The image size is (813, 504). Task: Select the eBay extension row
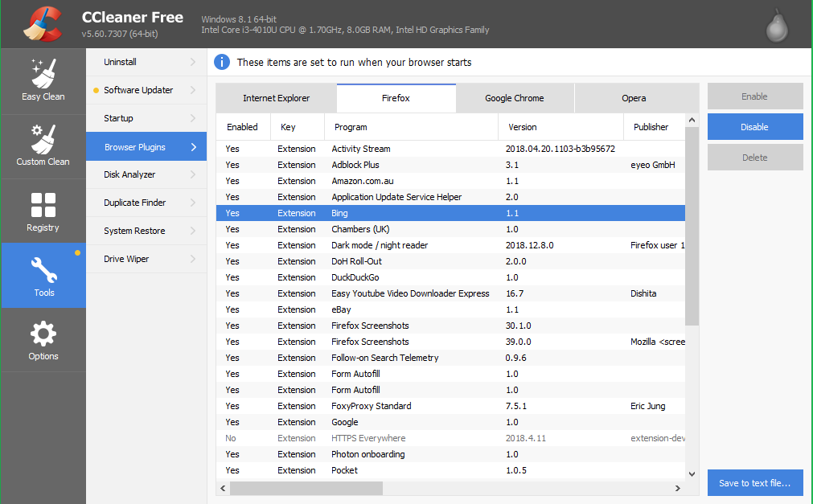click(x=450, y=309)
